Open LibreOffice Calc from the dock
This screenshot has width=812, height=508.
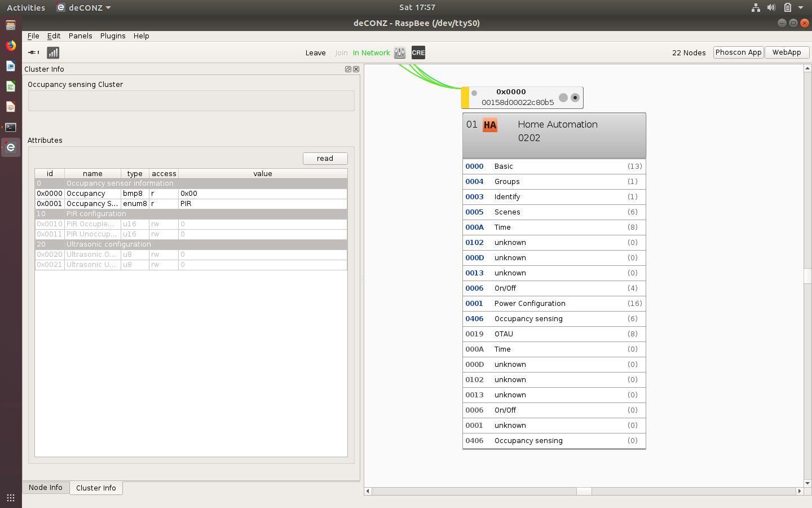click(x=11, y=86)
